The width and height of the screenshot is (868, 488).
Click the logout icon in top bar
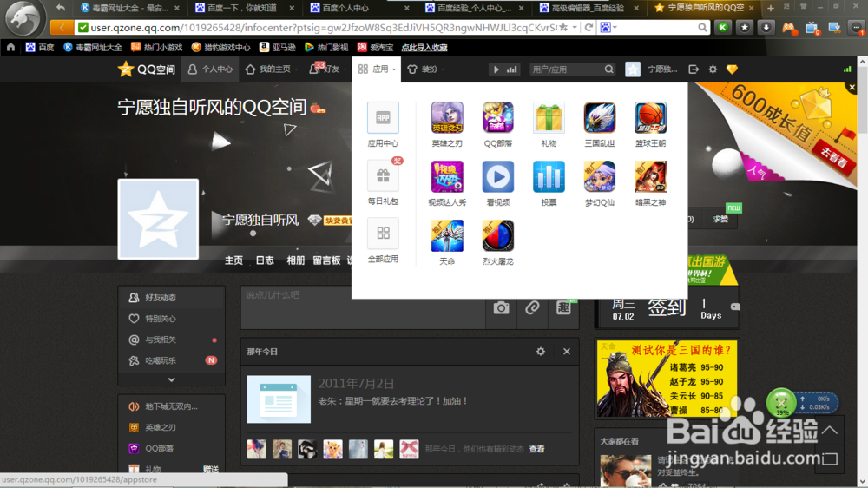[694, 69]
